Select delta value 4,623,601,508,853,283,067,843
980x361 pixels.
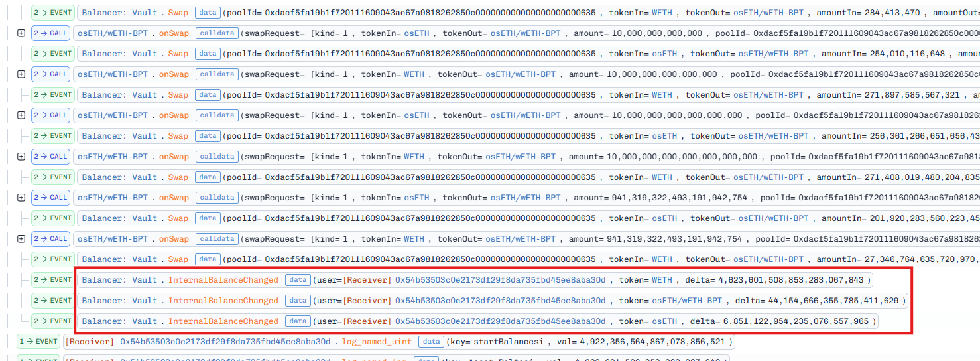click(790, 280)
